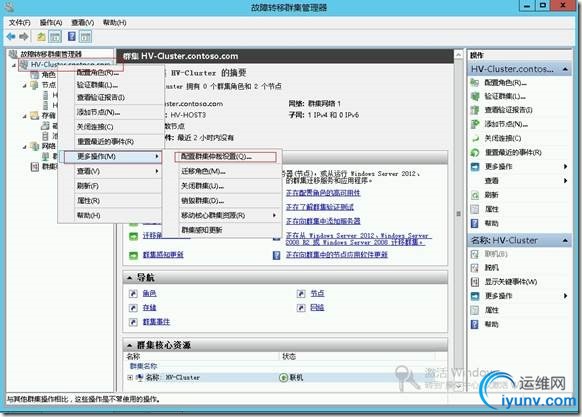Collapse 名称: HV-Cluster actions group arrow

tap(565, 241)
